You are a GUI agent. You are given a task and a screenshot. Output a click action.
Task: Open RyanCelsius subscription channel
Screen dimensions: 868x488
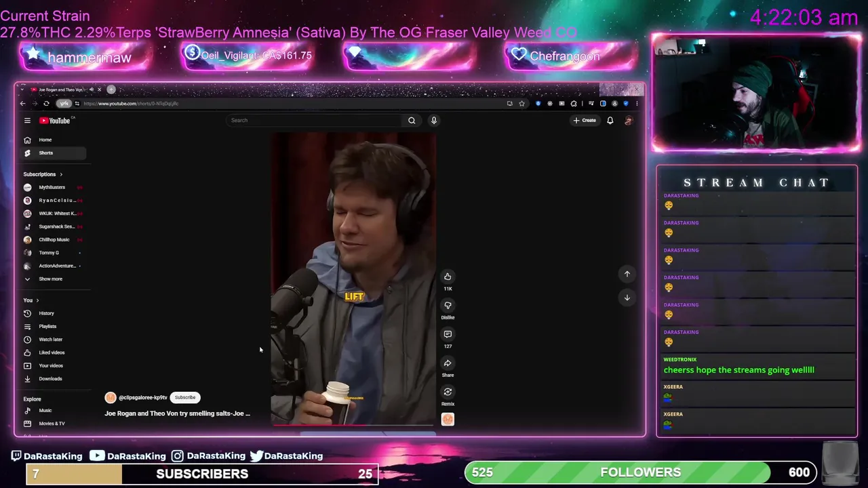click(x=54, y=201)
